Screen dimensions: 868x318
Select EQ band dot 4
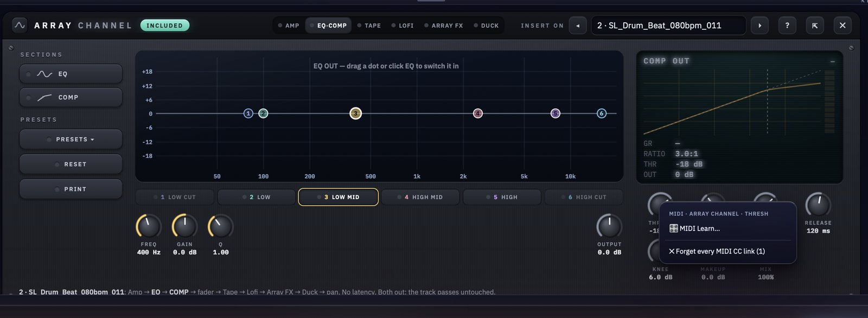[x=477, y=113]
